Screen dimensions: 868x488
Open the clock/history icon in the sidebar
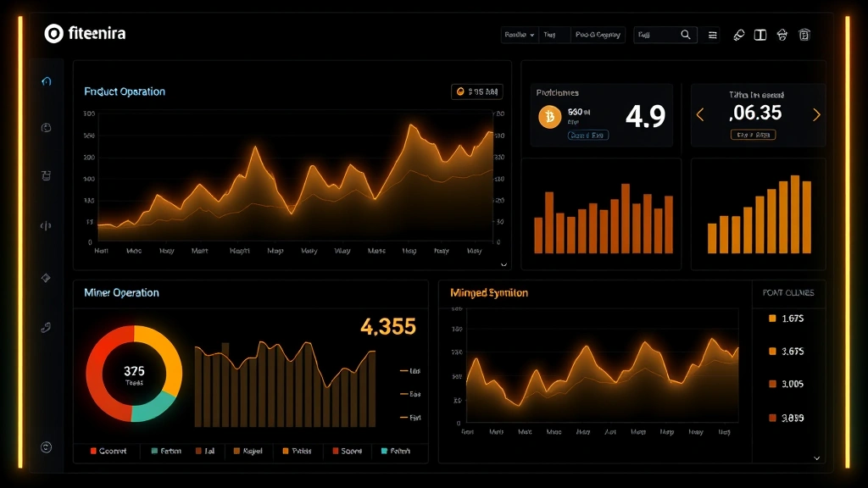47,127
